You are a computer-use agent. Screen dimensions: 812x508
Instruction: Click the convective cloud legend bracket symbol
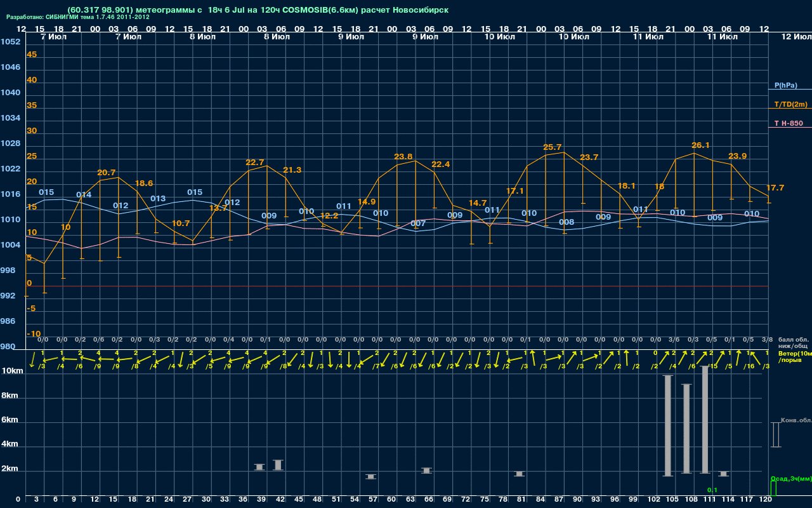click(x=775, y=434)
